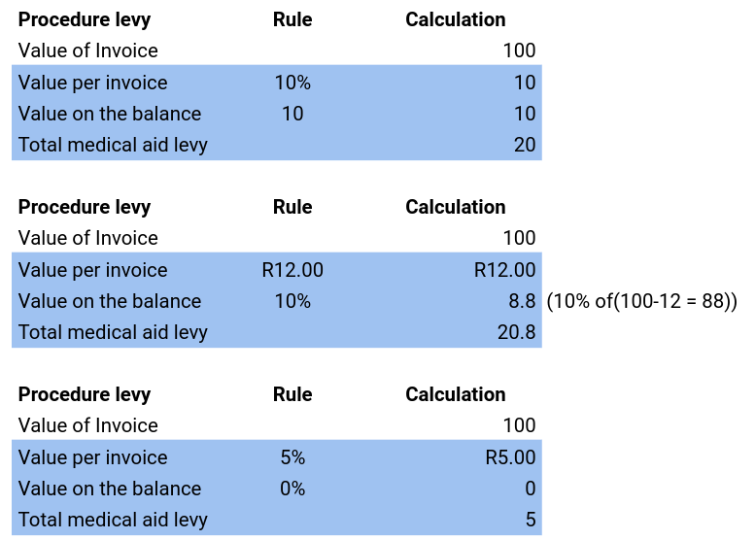Click 'Value on the balance' in second table

pos(110,301)
